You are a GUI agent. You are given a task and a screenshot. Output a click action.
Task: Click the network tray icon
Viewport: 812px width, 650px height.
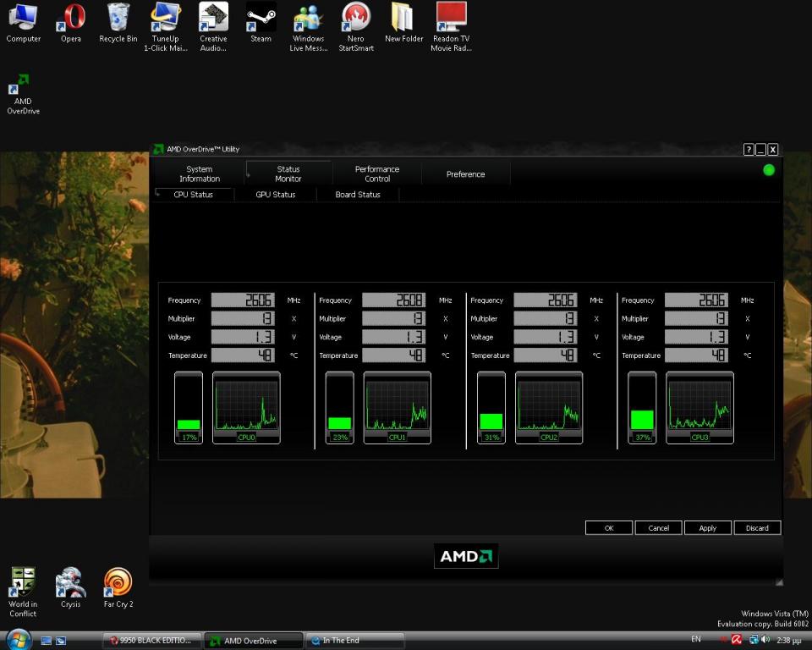(x=754, y=640)
